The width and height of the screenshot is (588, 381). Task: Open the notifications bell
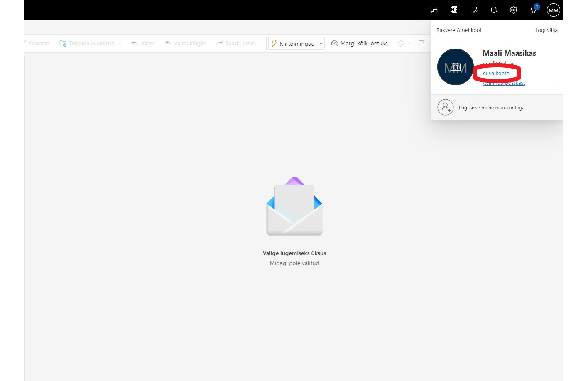coord(494,10)
